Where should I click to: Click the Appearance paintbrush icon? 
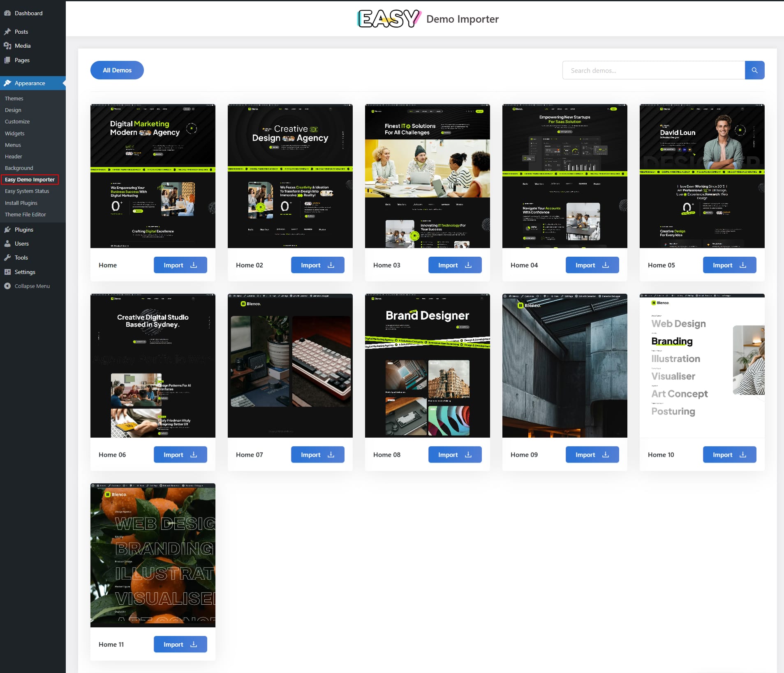pos(7,83)
